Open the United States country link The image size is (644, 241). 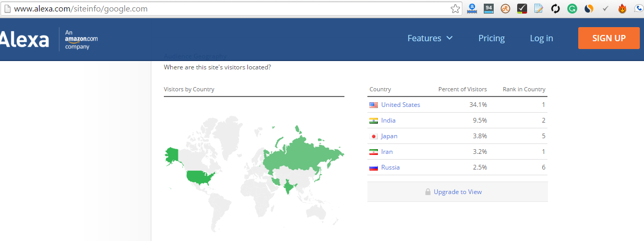point(400,105)
